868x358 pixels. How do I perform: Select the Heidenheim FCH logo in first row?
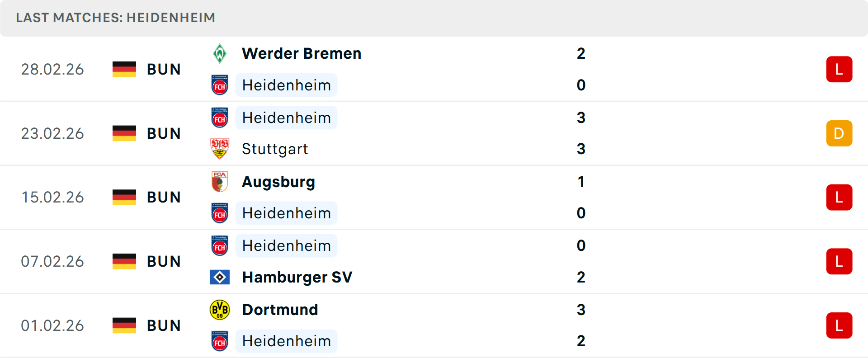220,85
